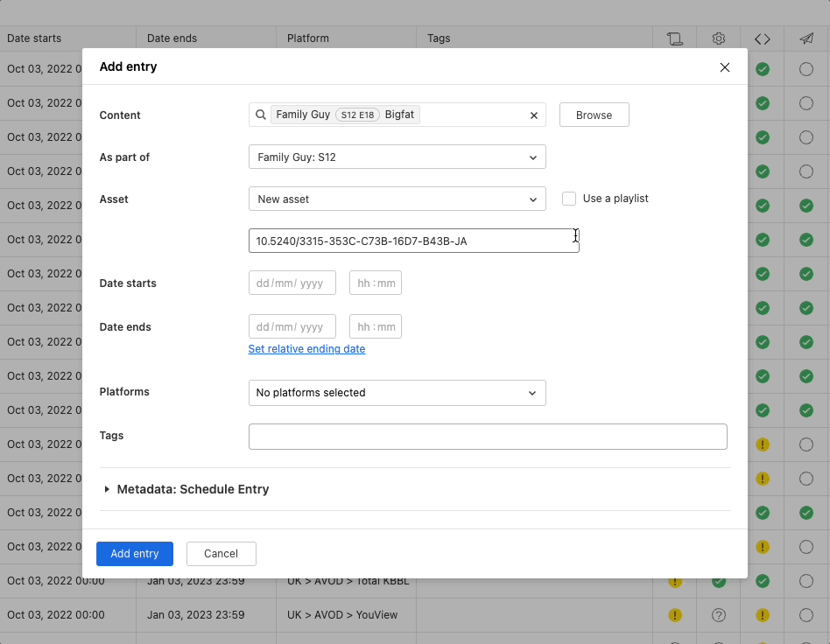Clear the Family Guy content selection
Screen dimensions: 830x644
click(x=533, y=115)
